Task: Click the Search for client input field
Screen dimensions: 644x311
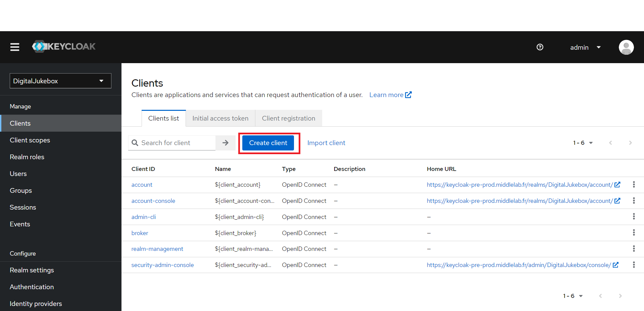Action: click(x=175, y=143)
